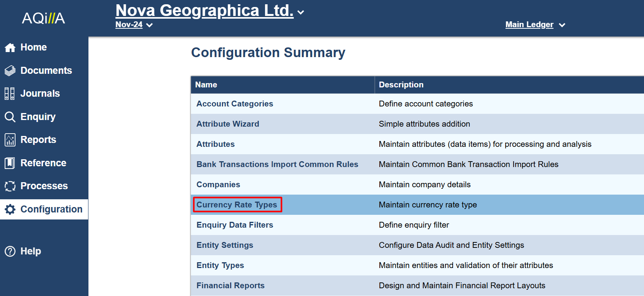Click the Enquiry magnifying glass icon
The height and width of the screenshot is (296, 644).
point(10,117)
